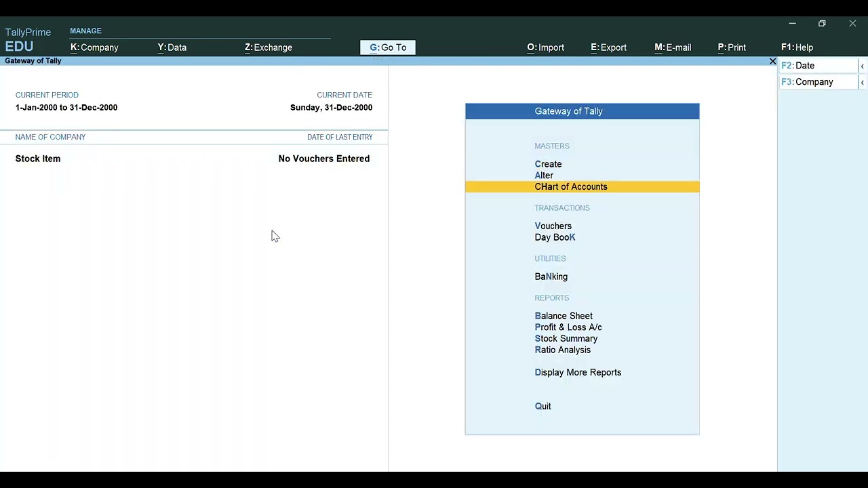Image resolution: width=868 pixels, height=488 pixels.
Task: Open the Stock Summary report
Action: [566, 339]
